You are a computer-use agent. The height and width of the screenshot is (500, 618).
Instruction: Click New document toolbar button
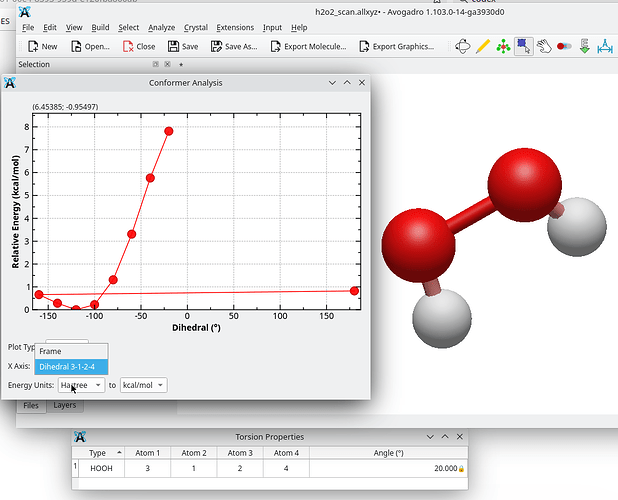43,46
